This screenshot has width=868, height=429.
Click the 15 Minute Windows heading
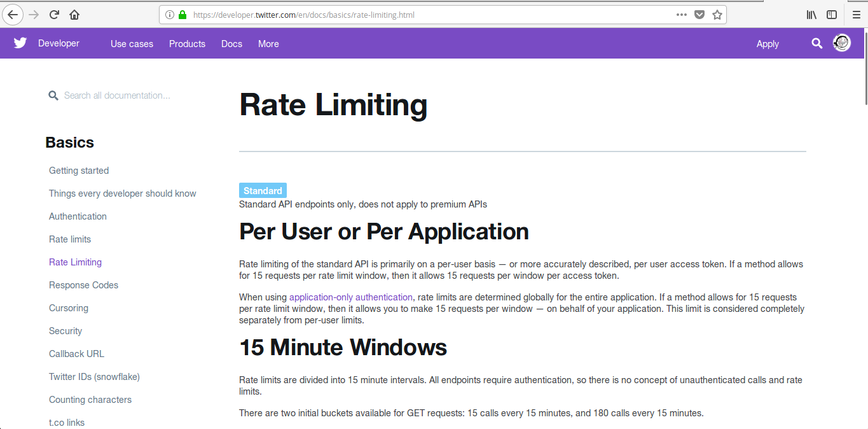tap(343, 348)
